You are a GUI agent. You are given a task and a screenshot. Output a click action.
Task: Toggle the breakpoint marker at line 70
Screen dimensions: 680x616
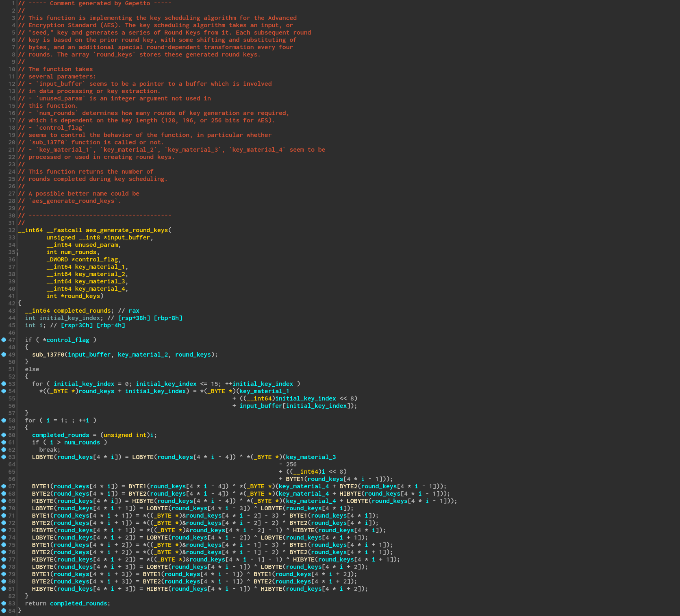coord(4,508)
